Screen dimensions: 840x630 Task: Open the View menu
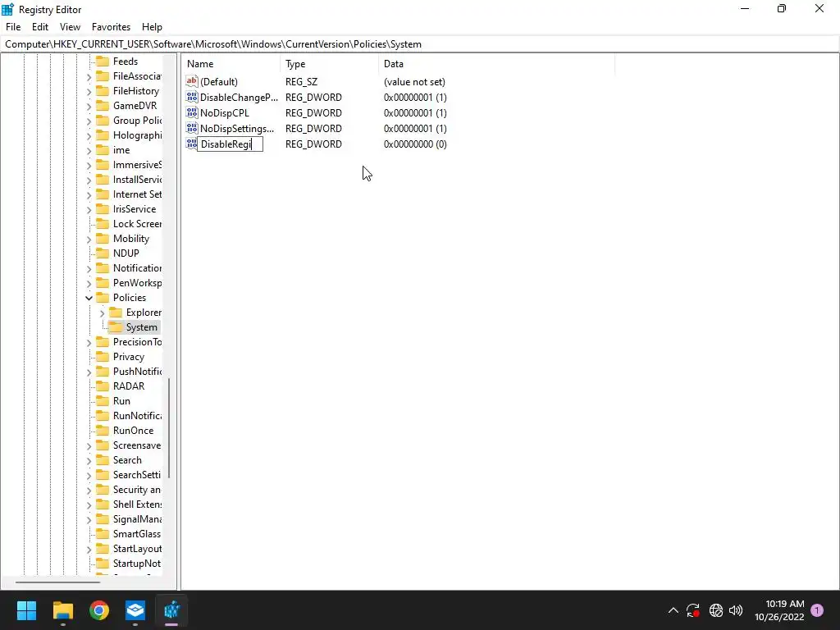coord(70,27)
